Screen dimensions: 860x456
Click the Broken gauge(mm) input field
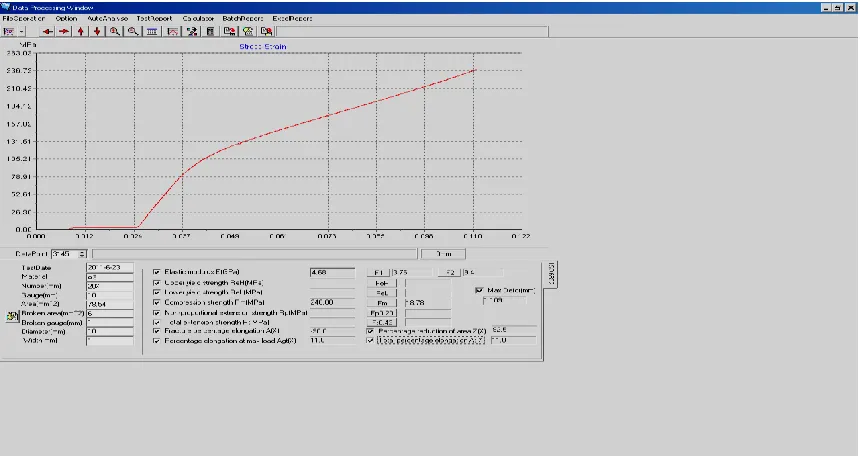tap(110, 323)
